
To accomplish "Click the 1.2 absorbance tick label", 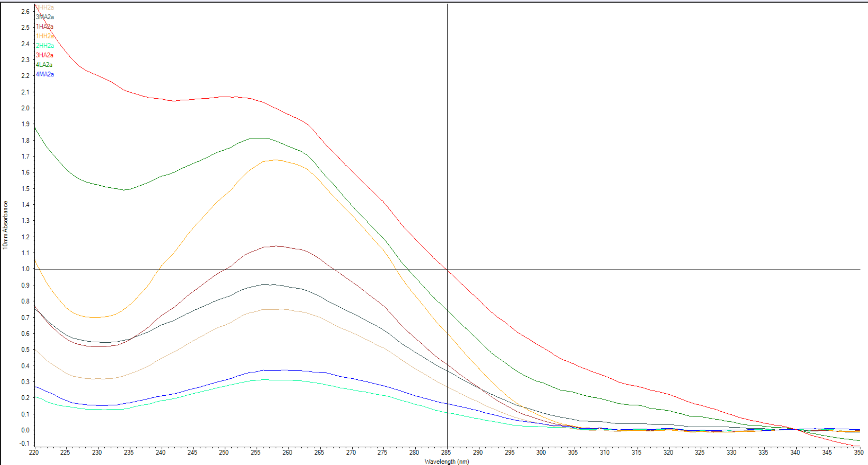I will [25, 237].
